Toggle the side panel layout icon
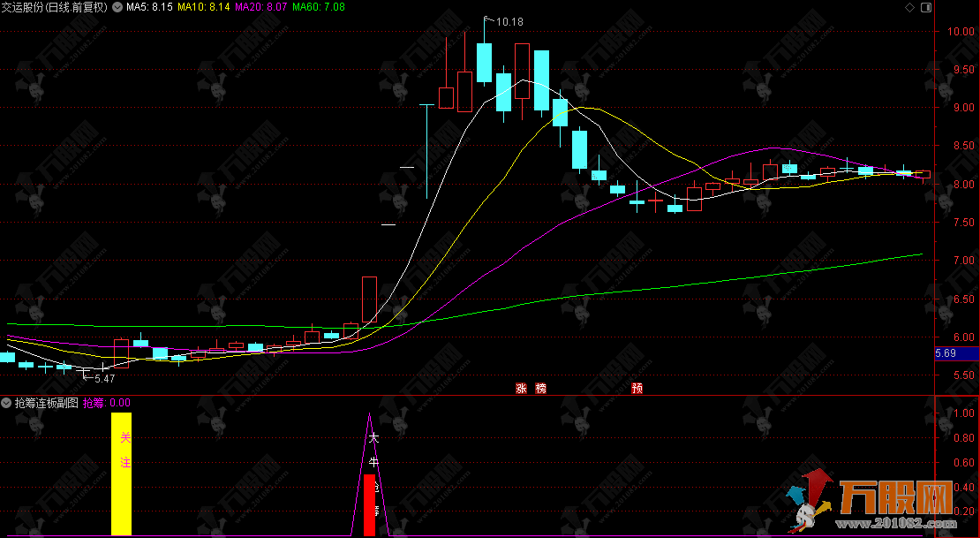The height and width of the screenshot is (538, 980). click(924, 7)
